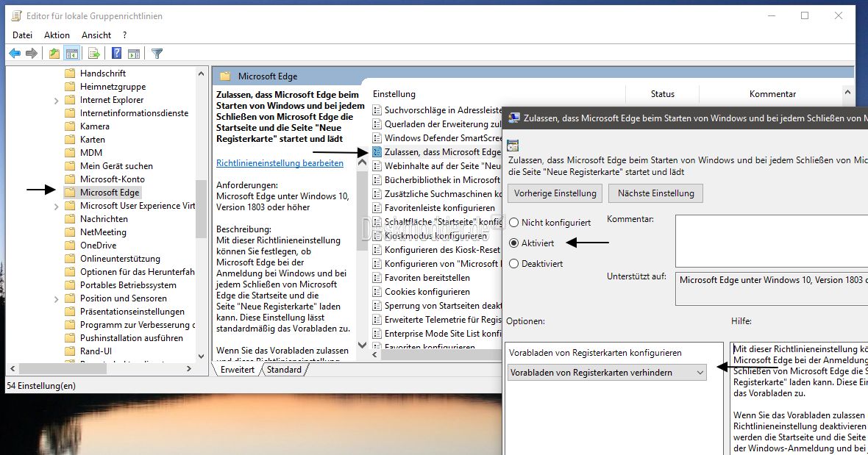
Task: Switch to the Erweitert tab
Action: coord(238,369)
